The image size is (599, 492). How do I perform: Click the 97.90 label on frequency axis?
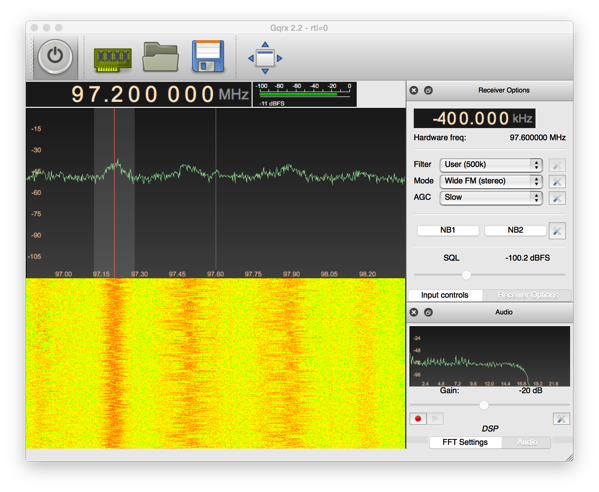tap(291, 274)
